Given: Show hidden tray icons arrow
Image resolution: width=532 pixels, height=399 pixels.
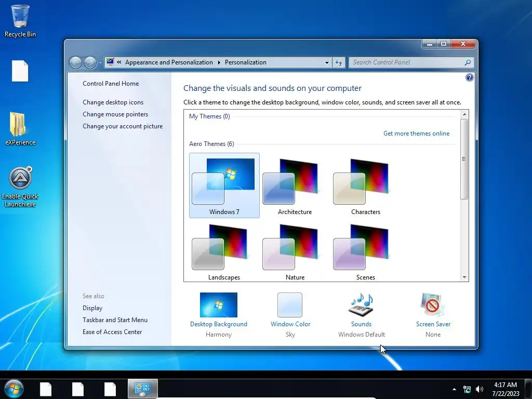Looking at the screenshot, I should click(x=454, y=389).
